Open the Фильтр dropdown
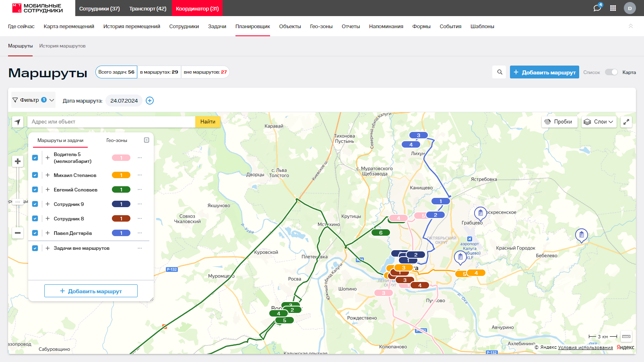This screenshot has width=644, height=362. pos(33,100)
